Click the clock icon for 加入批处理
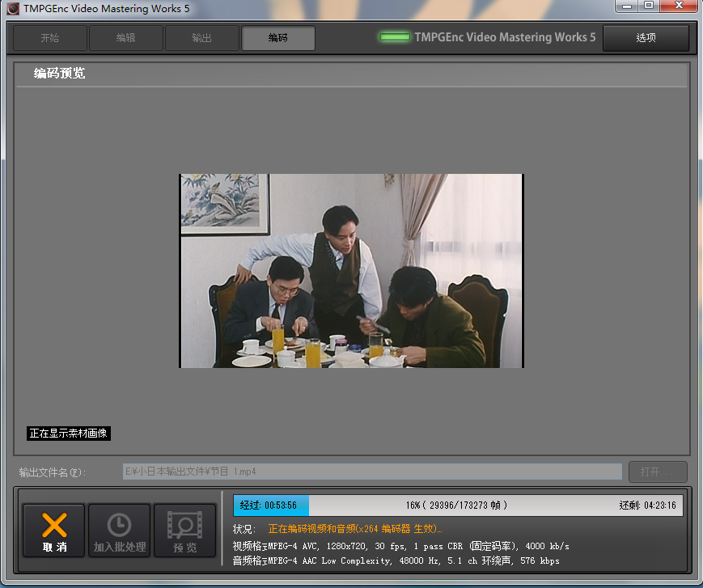The width and height of the screenshot is (703, 588). pos(119,526)
